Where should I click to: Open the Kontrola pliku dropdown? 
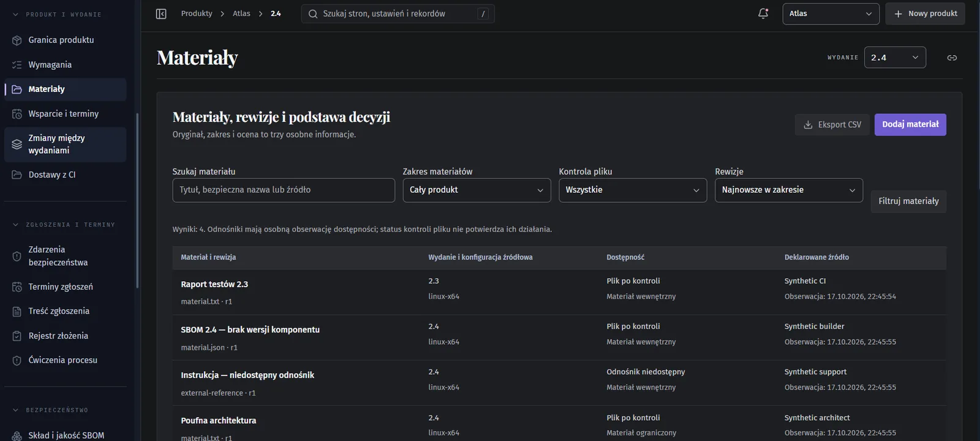(633, 190)
